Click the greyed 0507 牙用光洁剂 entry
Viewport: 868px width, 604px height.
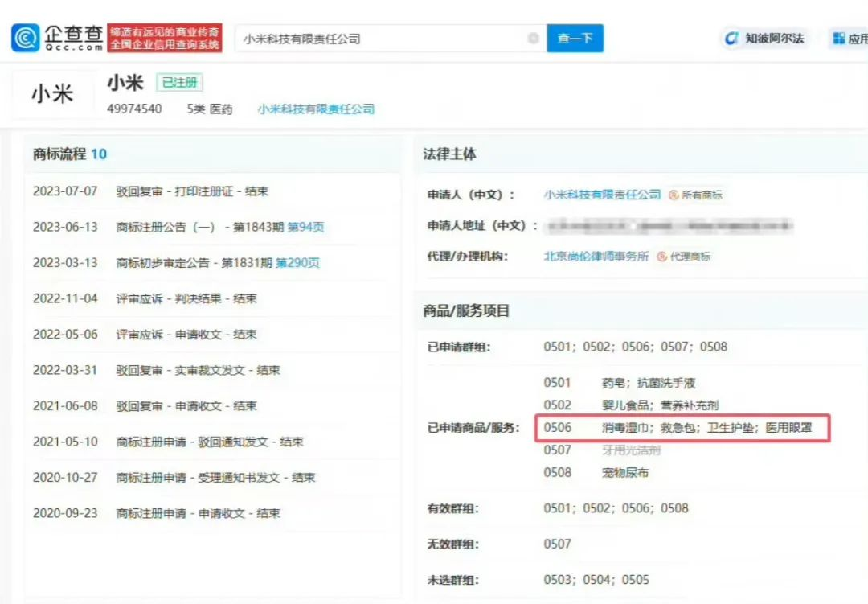(x=602, y=450)
